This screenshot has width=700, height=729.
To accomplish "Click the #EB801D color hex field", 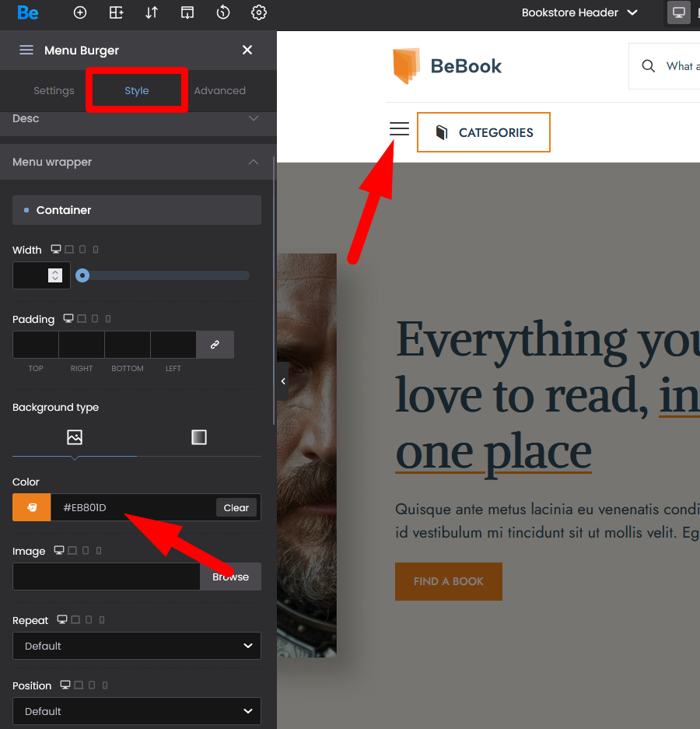I will (x=134, y=507).
